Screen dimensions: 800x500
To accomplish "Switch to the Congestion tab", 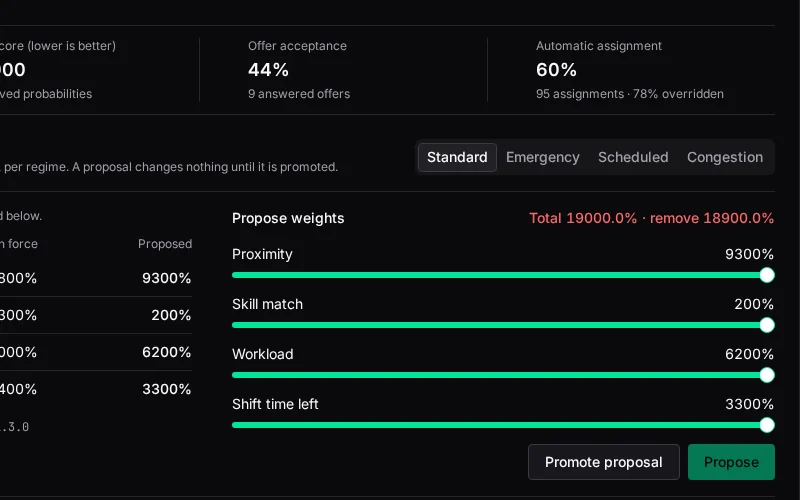I will 724,157.
